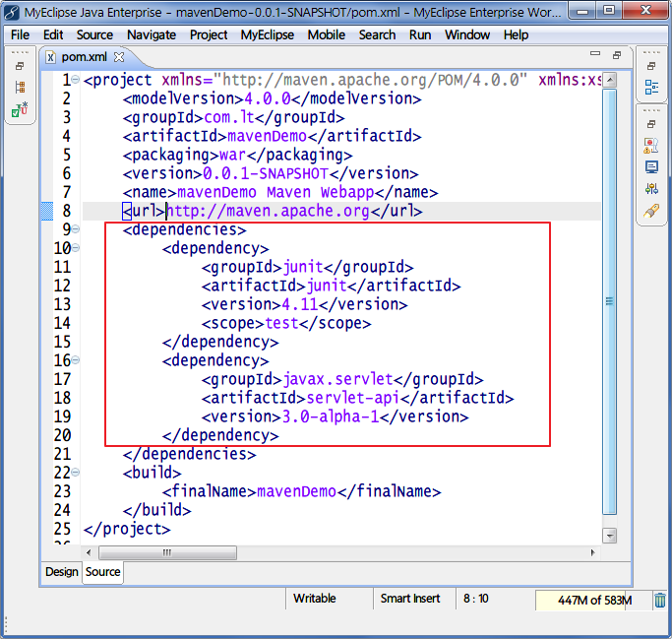Image resolution: width=672 pixels, height=639 pixels.
Task: Close the pom.xml editor tab
Action: click(x=119, y=58)
